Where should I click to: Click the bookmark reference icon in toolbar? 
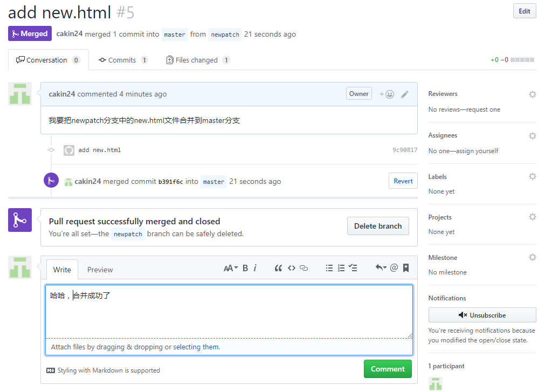(x=406, y=267)
